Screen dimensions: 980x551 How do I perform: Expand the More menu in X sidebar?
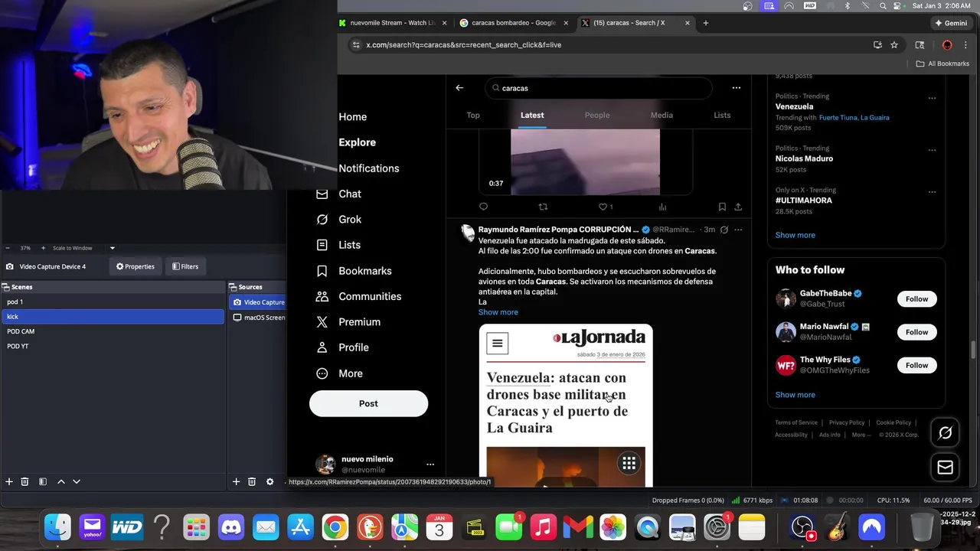339,373
